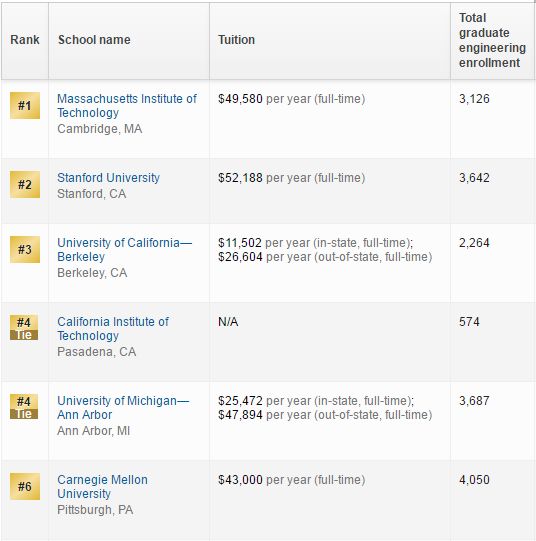Viewport: 536px width, 541px height.
Task: Click the gold #6 rank badge
Action: [x=25, y=486]
